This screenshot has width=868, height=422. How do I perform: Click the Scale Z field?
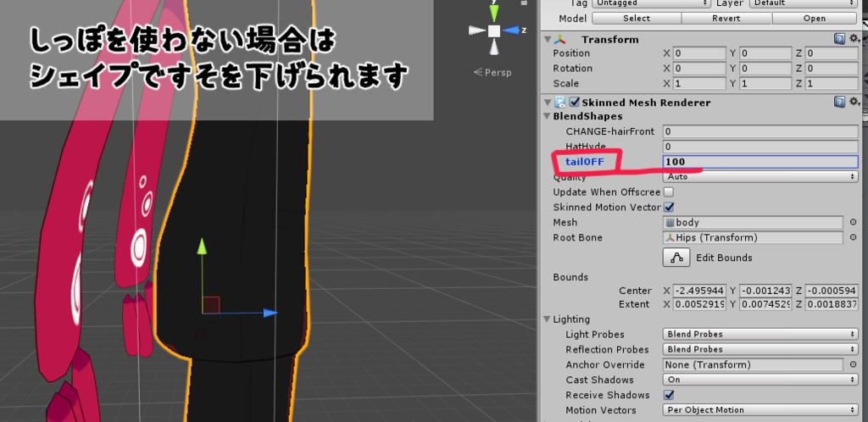coord(832,84)
